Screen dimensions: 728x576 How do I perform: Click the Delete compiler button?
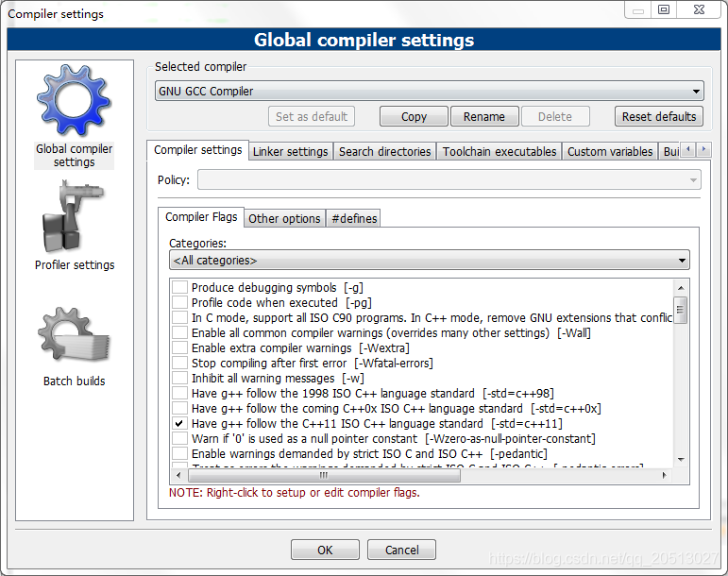(555, 116)
